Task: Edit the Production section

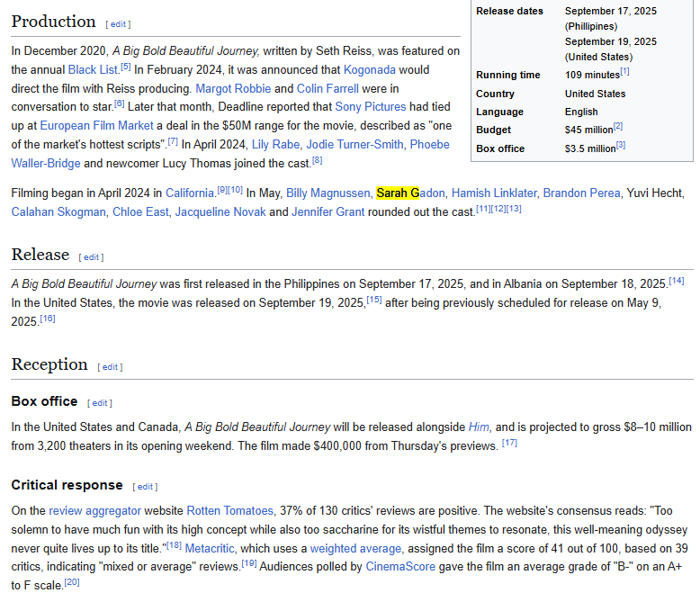Action: pos(118,24)
